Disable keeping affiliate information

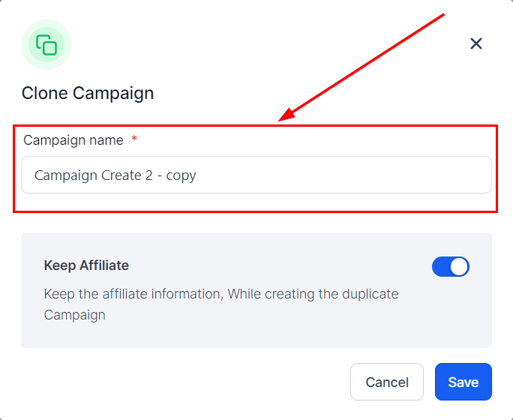(x=450, y=266)
